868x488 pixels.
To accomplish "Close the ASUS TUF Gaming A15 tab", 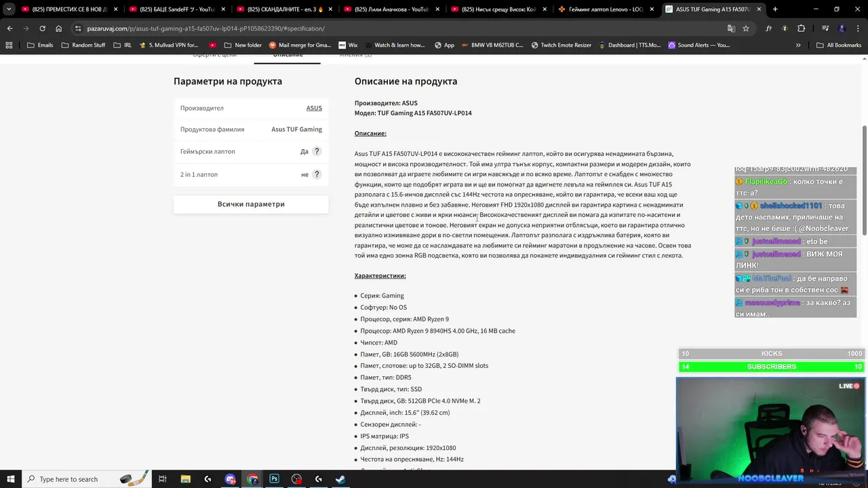I will pyautogui.click(x=759, y=9).
